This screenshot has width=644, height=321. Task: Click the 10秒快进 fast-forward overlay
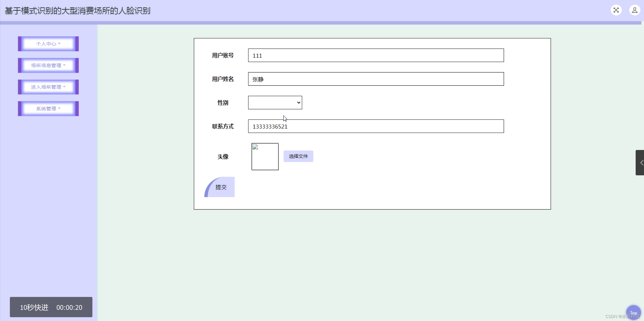[34, 307]
